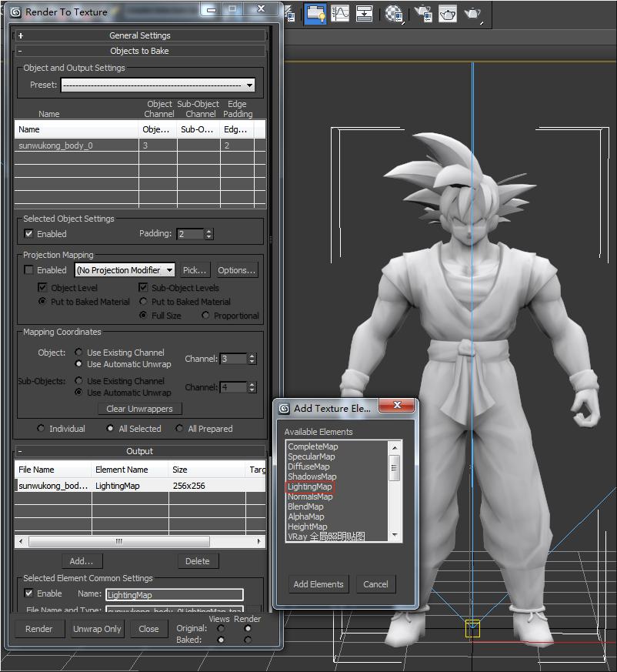Select sunwukong_body_0 row in objects list

(140, 145)
